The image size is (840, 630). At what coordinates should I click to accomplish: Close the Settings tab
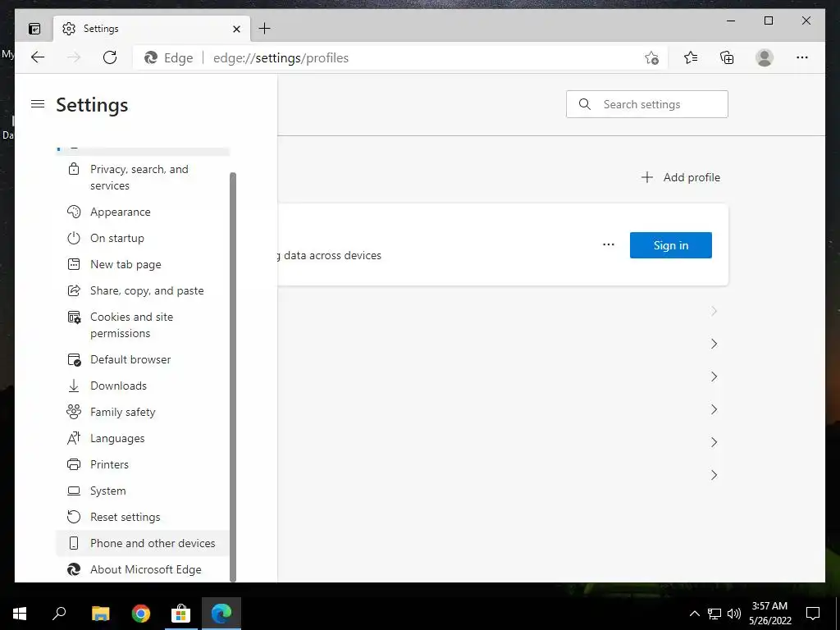pyautogui.click(x=236, y=29)
